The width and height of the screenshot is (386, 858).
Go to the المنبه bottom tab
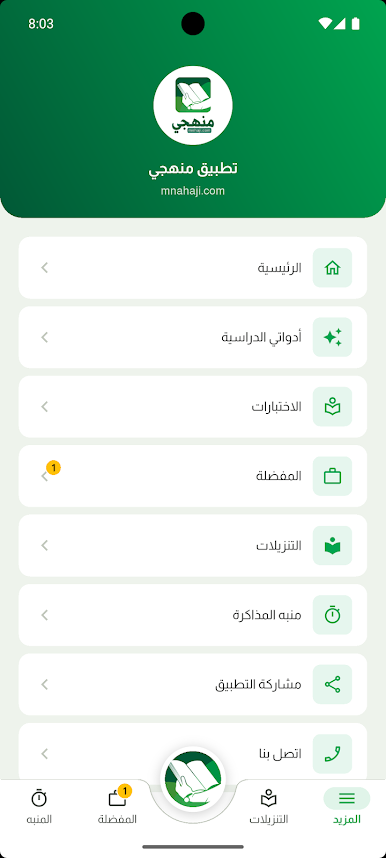(39, 807)
